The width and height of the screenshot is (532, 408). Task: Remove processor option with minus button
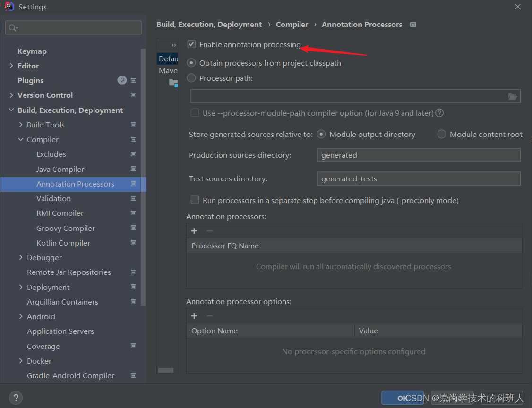coord(210,316)
